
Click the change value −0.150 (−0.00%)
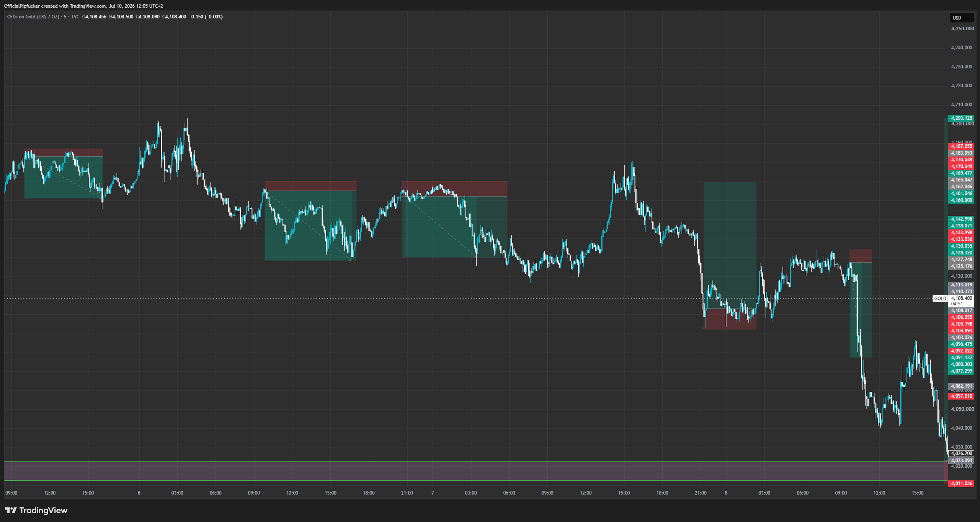[x=206, y=17]
